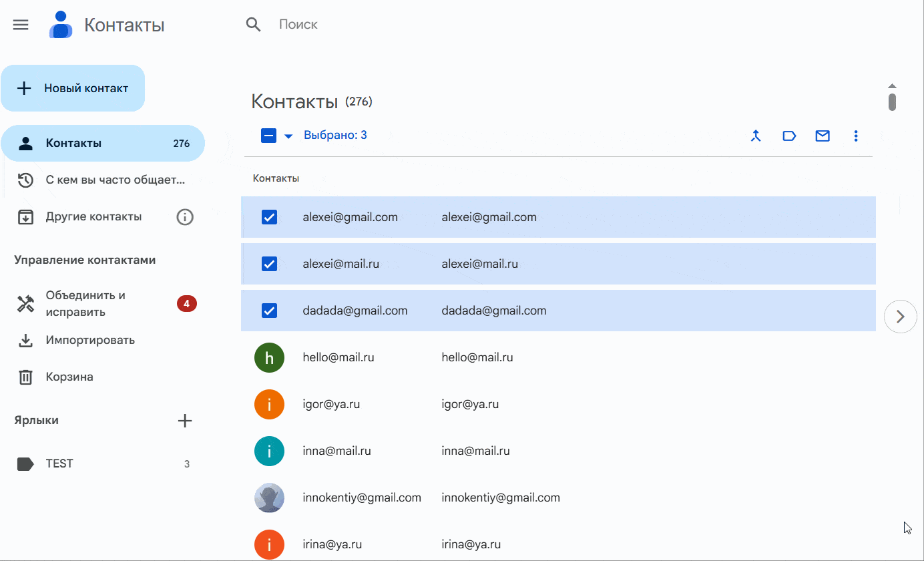Uncheck the dadada@gmail.com contact checkbox
The height and width of the screenshot is (561, 924).
[x=269, y=311]
